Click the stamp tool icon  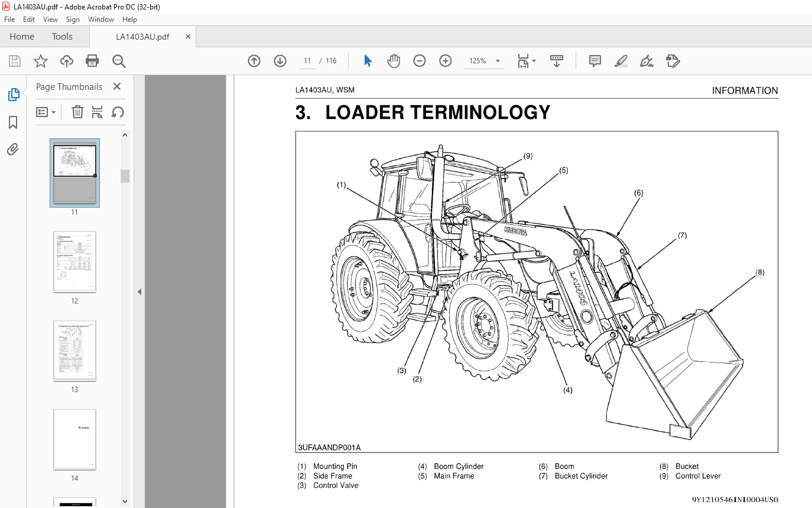(x=673, y=61)
